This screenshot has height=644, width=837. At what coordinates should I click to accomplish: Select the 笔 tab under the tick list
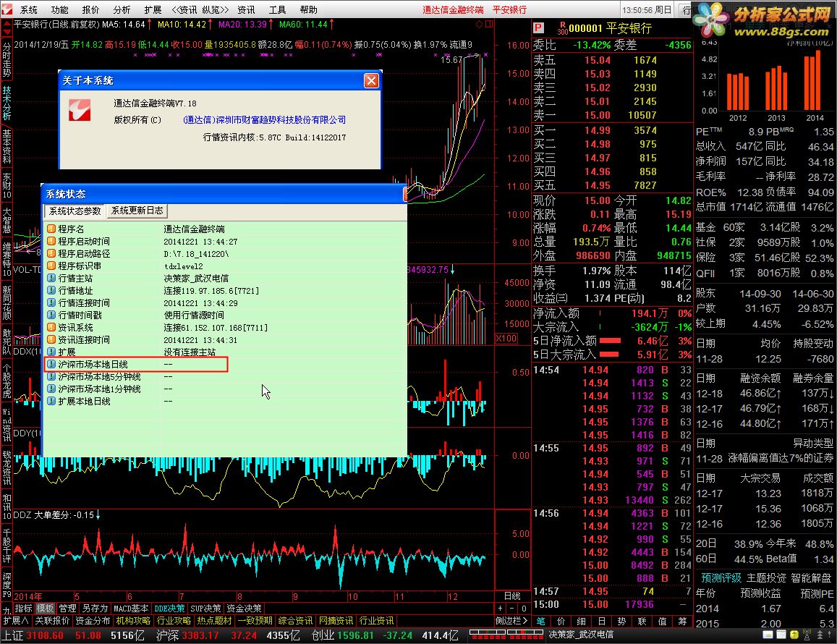tap(540, 621)
